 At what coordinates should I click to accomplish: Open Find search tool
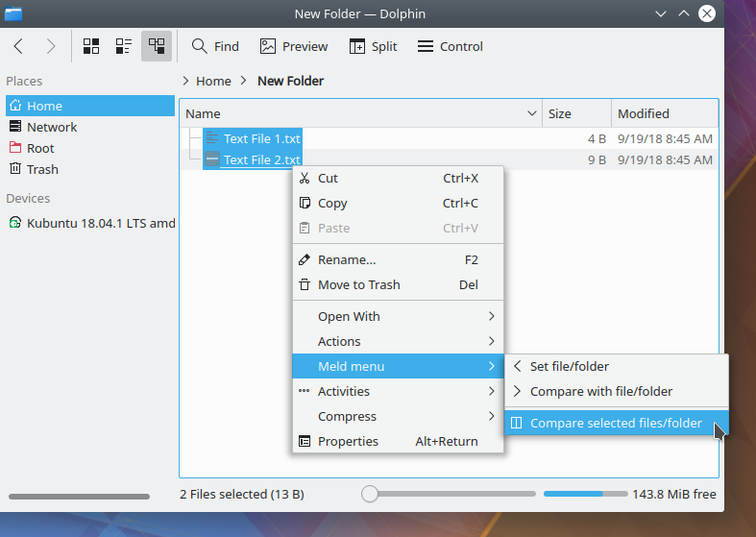(215, 46)
